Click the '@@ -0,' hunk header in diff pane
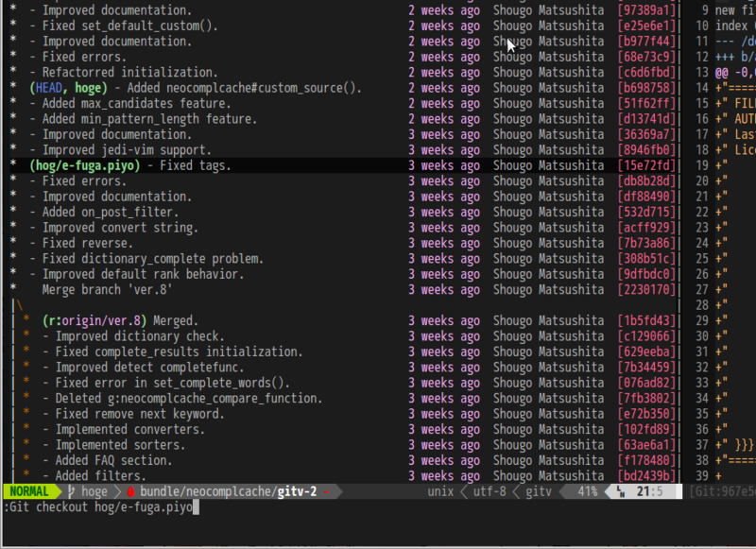The height and width of the screenshot is (549, 756). click(736, 73)
